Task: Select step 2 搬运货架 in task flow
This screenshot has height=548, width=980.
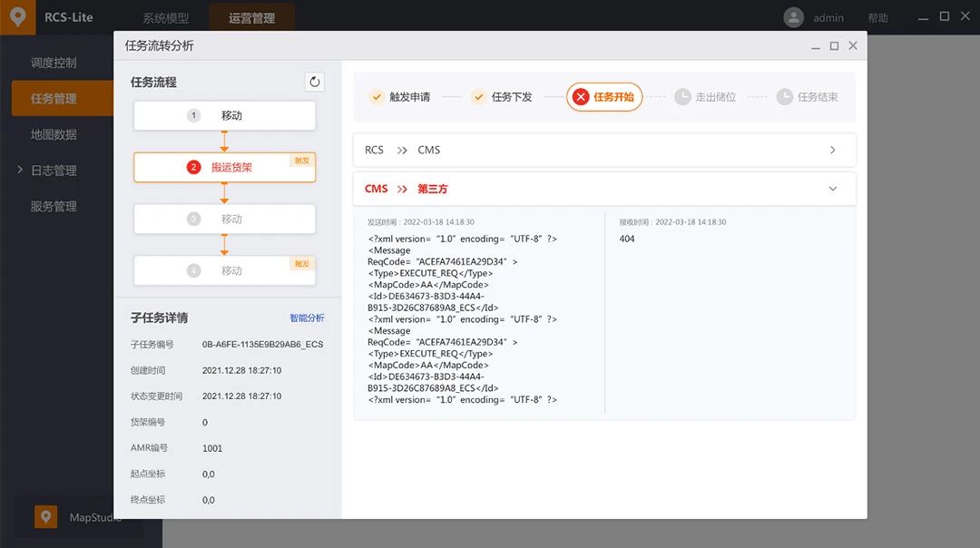Action: point(224,167)
